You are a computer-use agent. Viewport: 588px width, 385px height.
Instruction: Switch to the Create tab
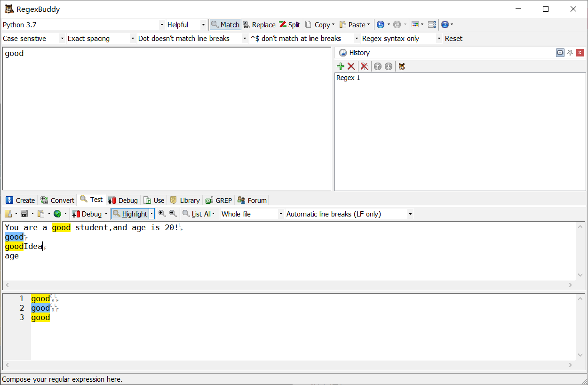point(20,200)
